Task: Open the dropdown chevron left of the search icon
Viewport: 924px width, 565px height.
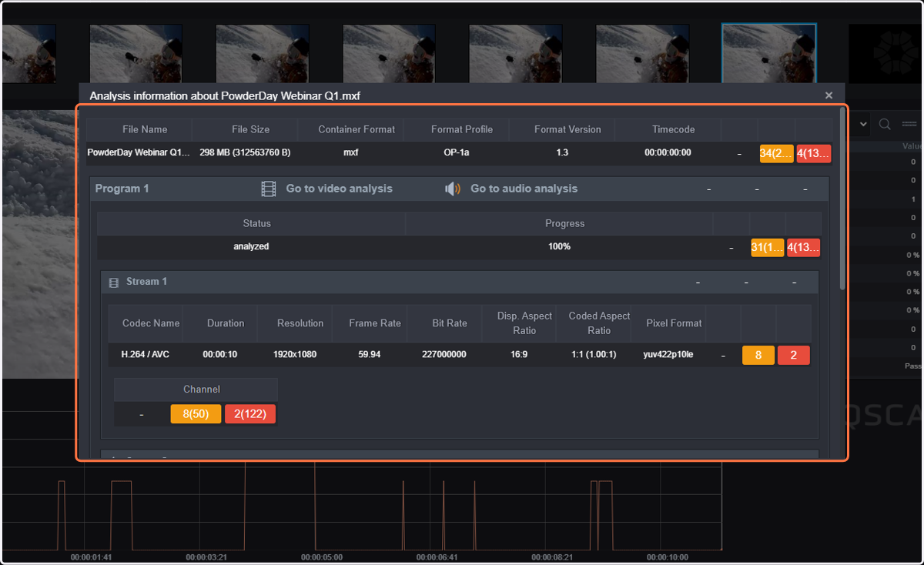Action: (862, 124)
